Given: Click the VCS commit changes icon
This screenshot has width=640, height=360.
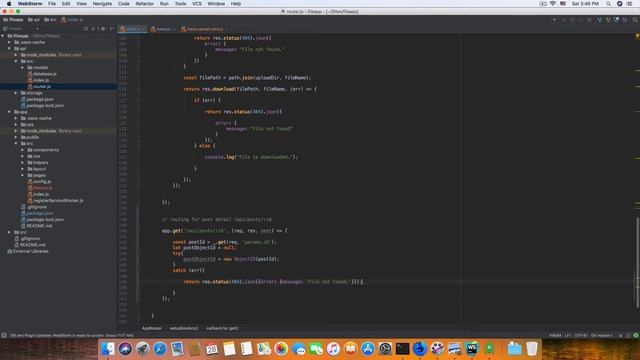Looking at the screenshot, I should 608,20.
